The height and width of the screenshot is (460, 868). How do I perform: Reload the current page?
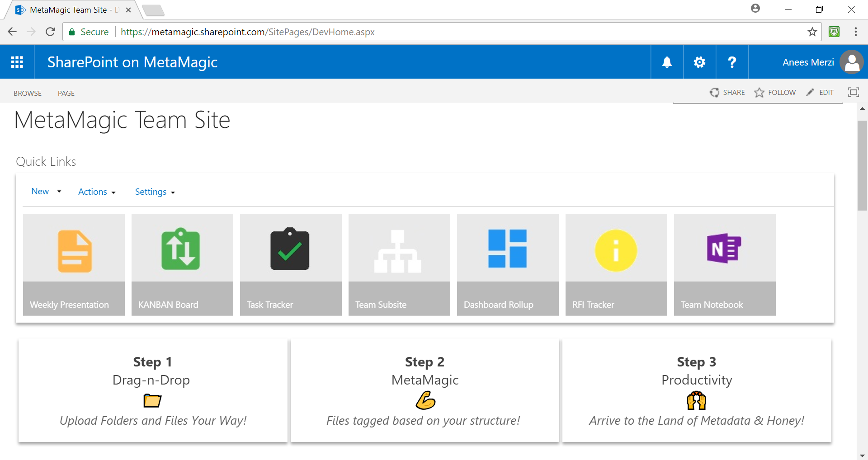[x=50, y=32]
